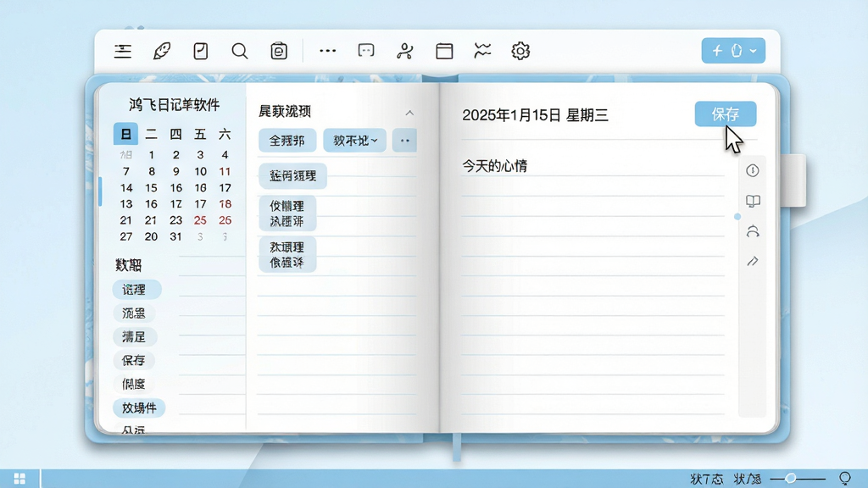This screenshot has height=488, width=868.
Task: Select the feather pen tool icon
Action: click(x=162, y=51)
